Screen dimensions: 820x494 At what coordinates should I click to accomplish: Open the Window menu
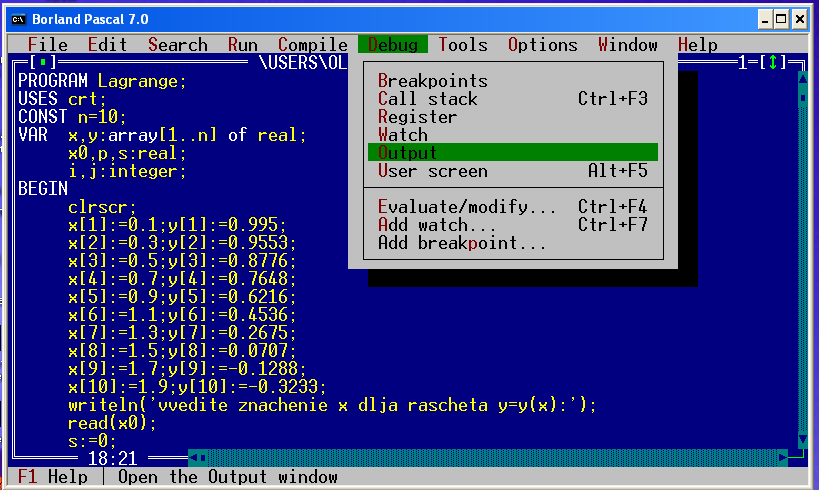(x=628, y=45)
